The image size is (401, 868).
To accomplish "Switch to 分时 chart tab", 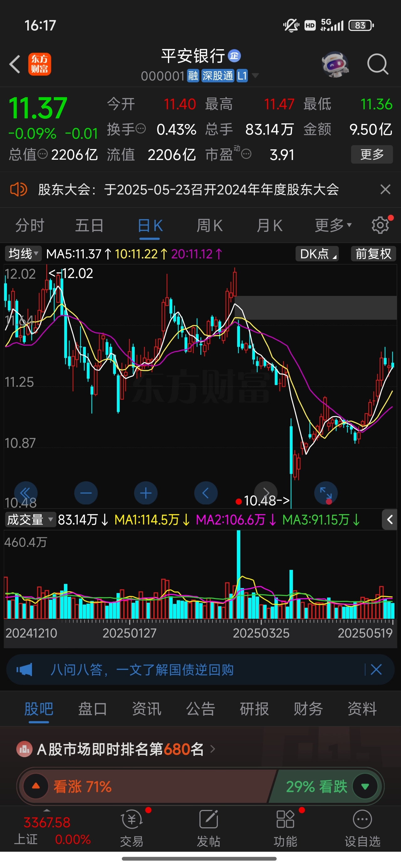I will (30, 225).
